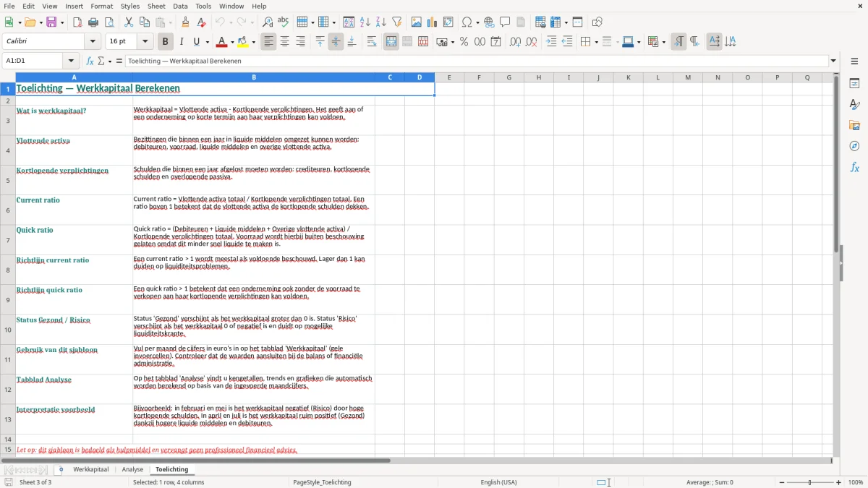
Task: Run the spelling check
Action: [284, 22]
